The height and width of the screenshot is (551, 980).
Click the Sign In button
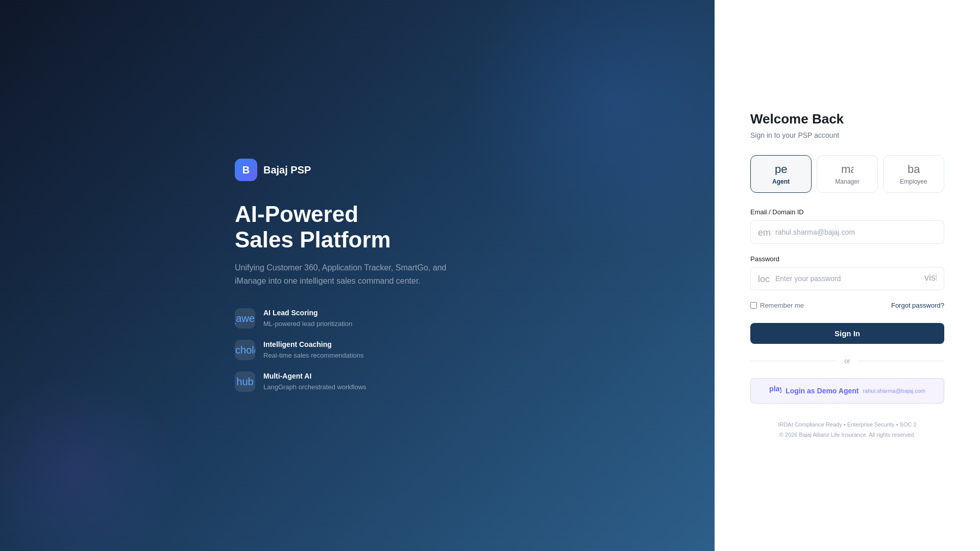click(847, 334)
